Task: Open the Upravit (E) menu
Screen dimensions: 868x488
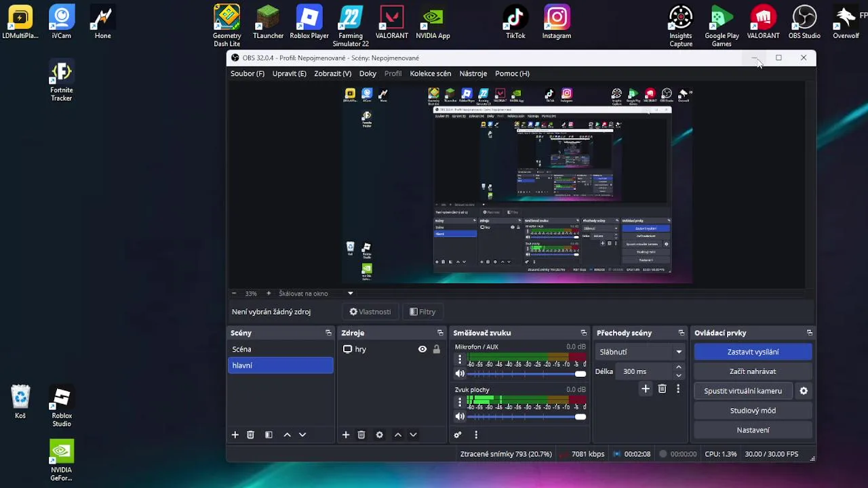Action: [x=290, y=73]
